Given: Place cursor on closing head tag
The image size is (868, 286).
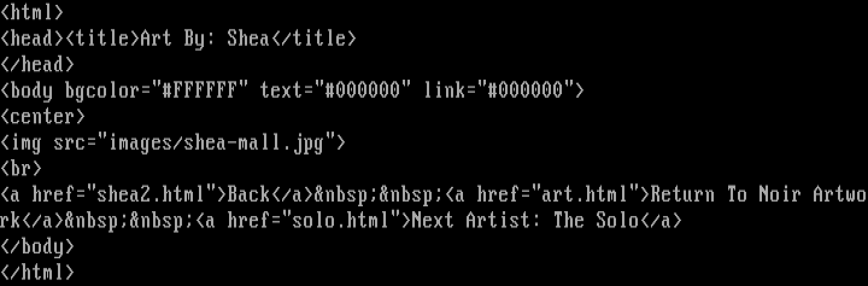Looking at the screenshot, I should click(38, 64).
